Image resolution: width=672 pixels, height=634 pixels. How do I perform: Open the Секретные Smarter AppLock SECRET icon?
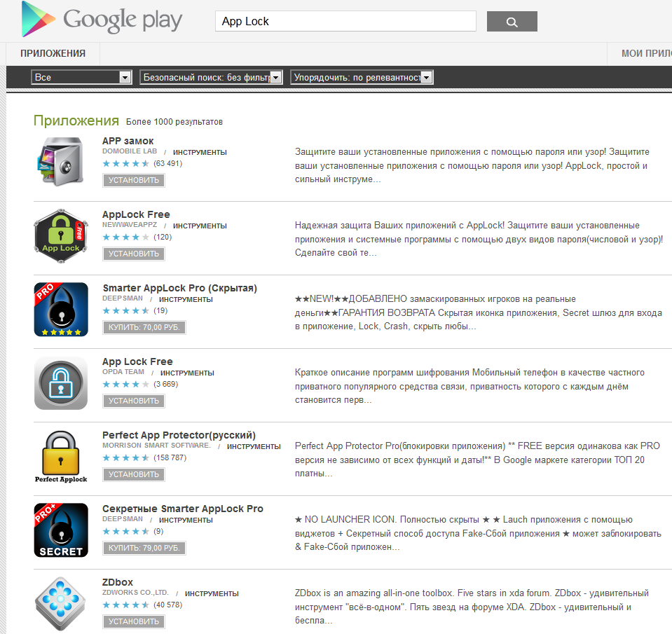pos(61,530)
